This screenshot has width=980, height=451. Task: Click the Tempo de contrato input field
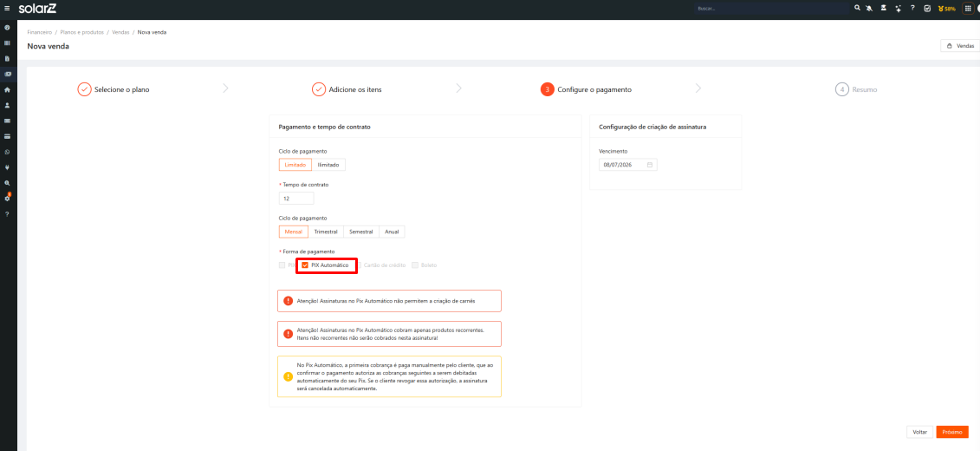pos(296,199)
